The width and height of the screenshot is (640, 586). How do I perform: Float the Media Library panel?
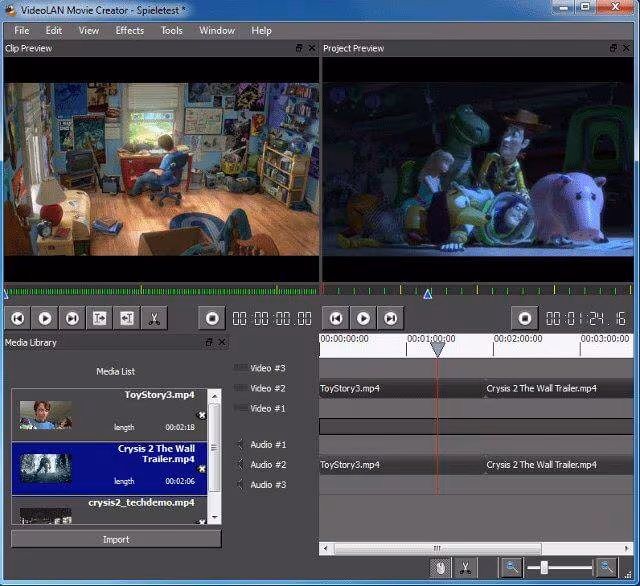coord(209,342)
